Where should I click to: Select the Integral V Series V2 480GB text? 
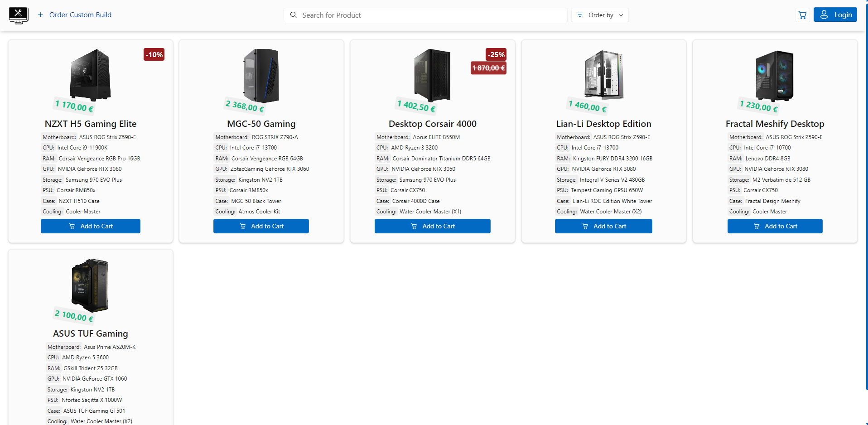(612, 180)
